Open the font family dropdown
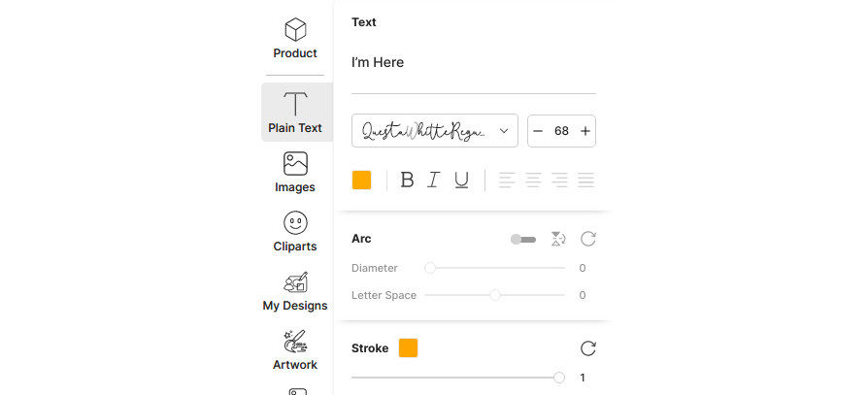Screen dimensions: 868x395 (434, 131)
